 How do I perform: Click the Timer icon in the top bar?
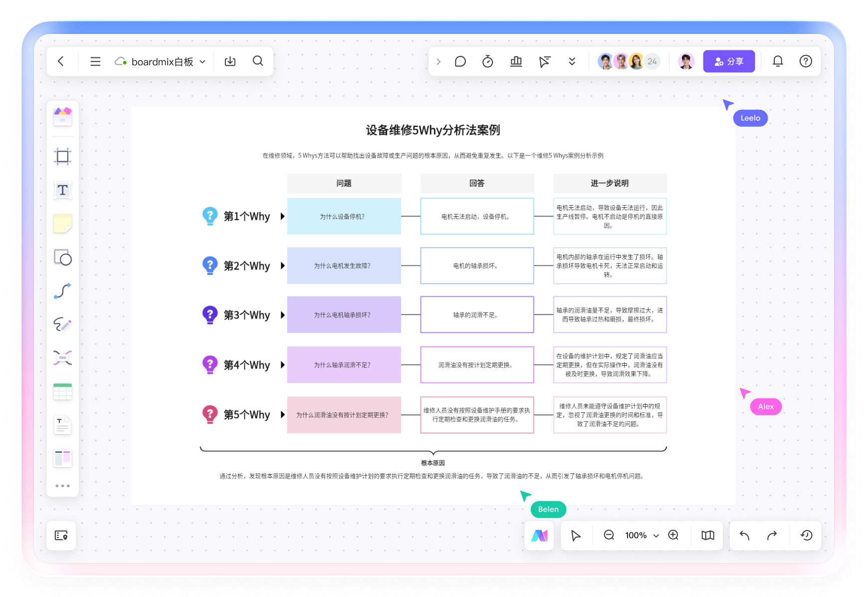487,61
